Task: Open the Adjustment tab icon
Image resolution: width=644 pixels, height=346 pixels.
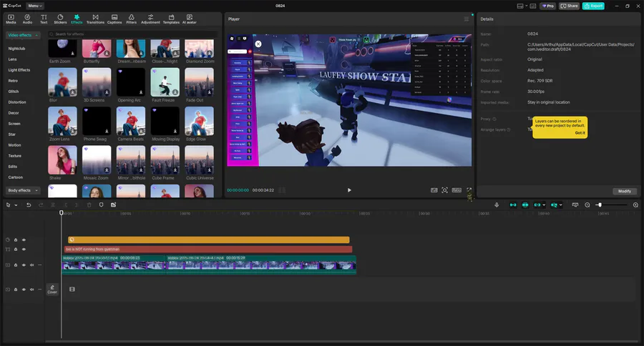Action: (150, 19)
